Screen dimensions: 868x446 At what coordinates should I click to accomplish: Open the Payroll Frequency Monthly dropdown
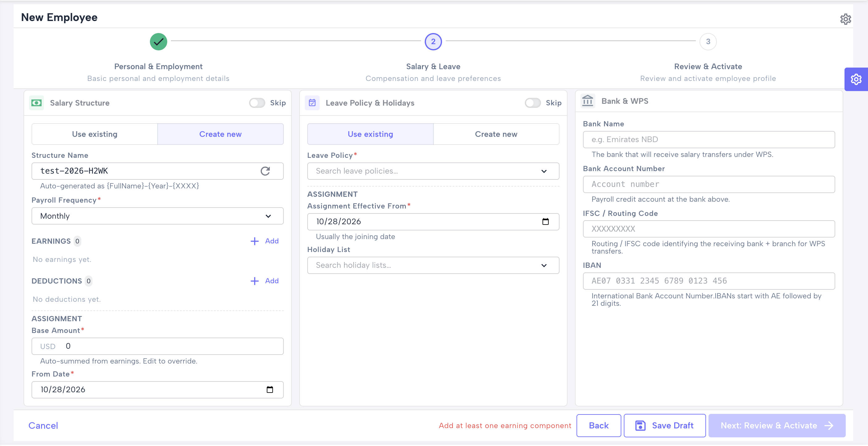coord(157,216)
